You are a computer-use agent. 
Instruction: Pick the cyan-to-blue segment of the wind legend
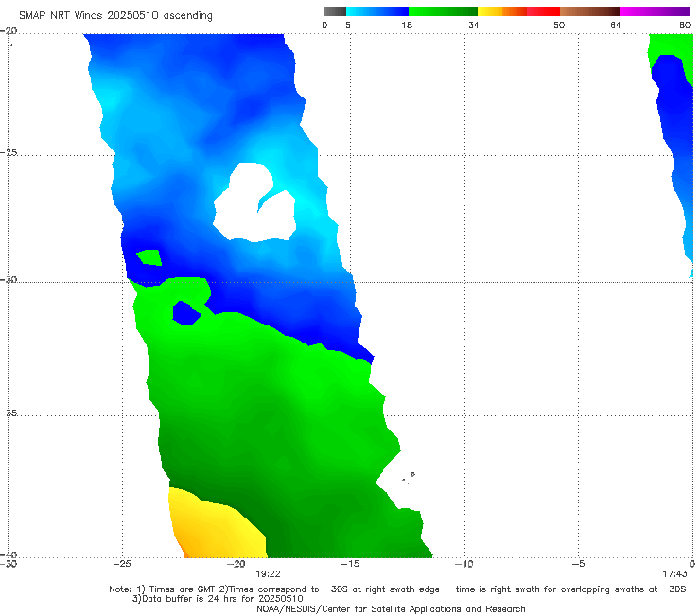(x=377, y=11)
